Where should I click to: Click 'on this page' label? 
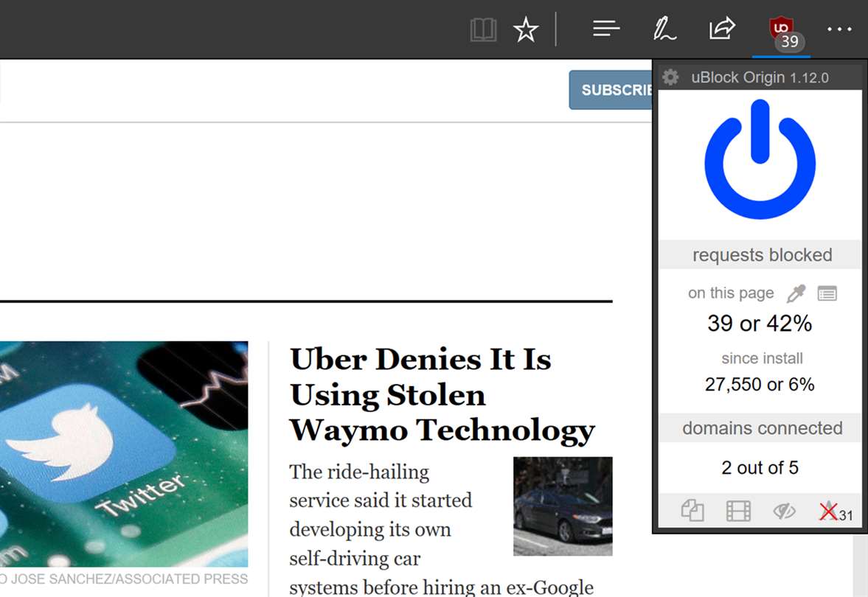pos(731,293)
